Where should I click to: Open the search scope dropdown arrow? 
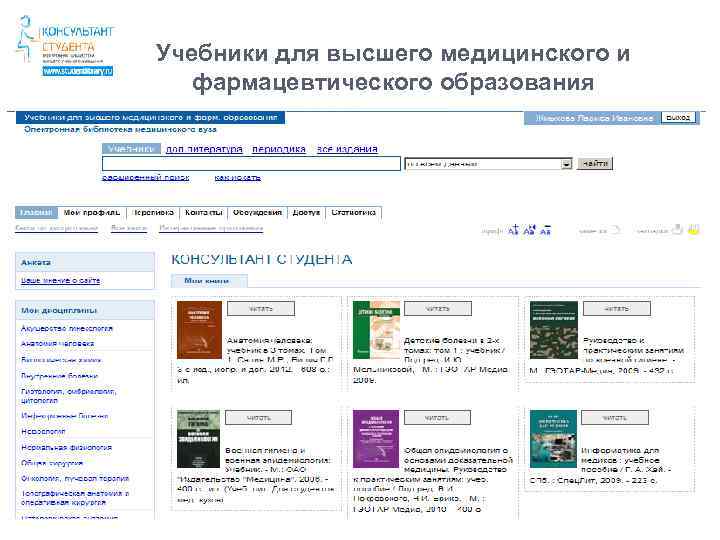567,164
